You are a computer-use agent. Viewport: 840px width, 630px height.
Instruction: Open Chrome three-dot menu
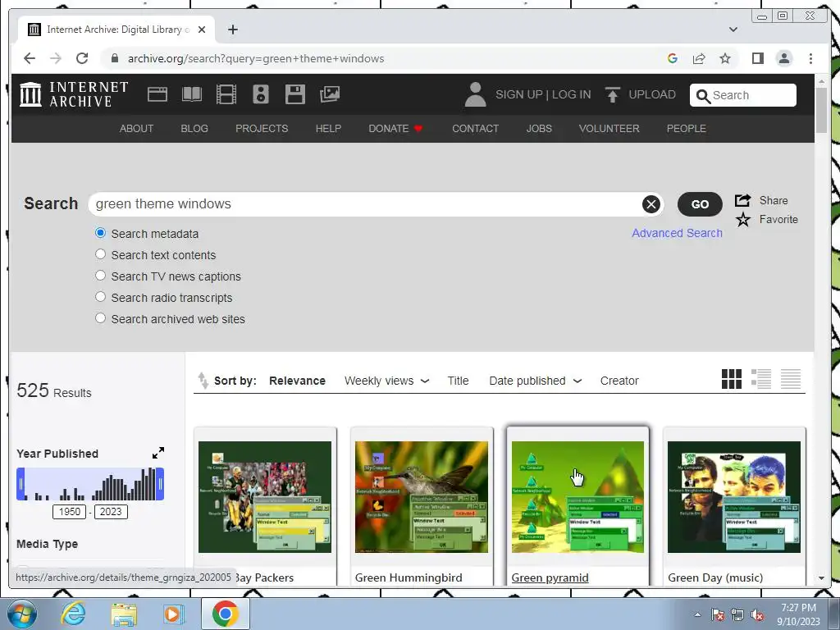[x=810, y=58]
